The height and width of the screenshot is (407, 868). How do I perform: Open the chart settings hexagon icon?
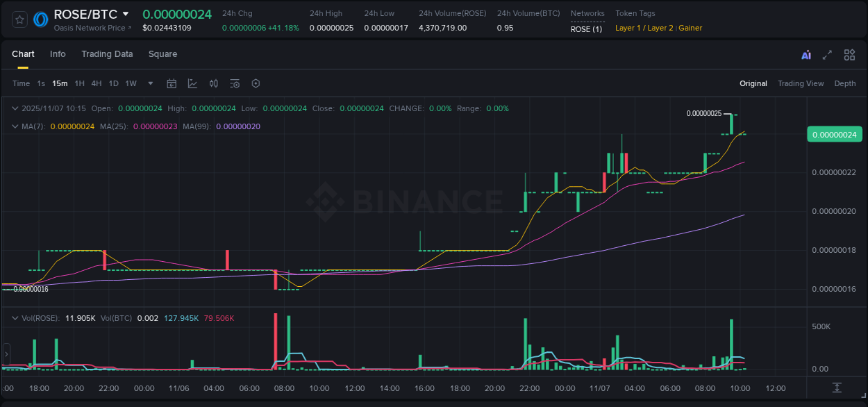click(256, 83)
